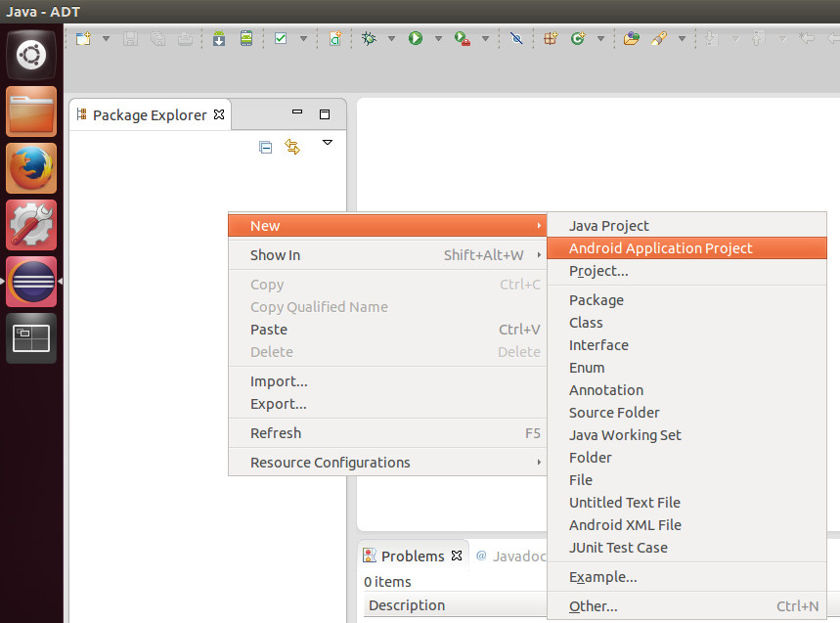Choose Export... from the context menu

coord(387,404)
